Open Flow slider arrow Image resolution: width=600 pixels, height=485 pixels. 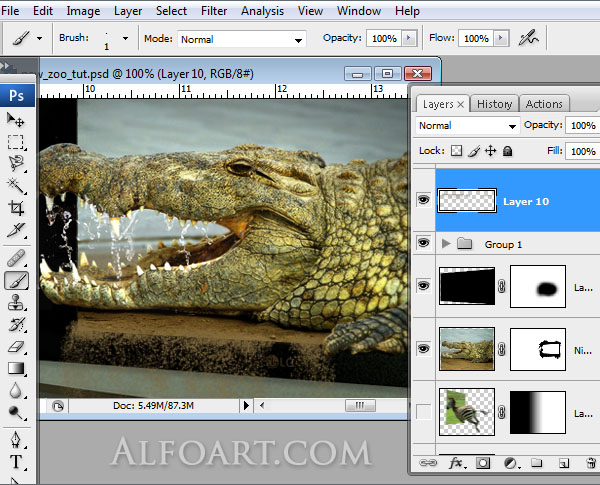click(x=501, y=38)
